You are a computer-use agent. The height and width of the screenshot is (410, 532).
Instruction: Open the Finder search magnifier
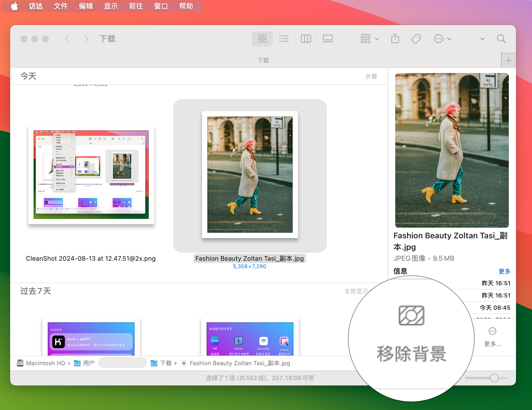pyautogui.click(x=501, y=39)
